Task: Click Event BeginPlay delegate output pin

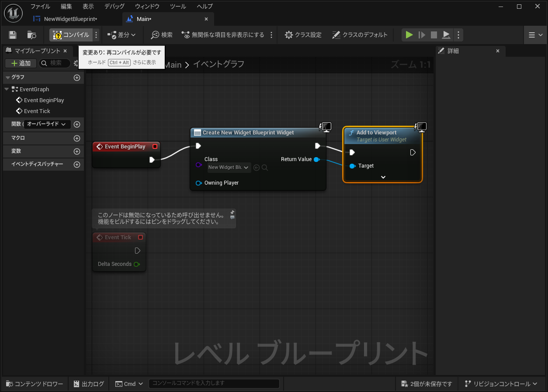Action: [x=155, y=147]
